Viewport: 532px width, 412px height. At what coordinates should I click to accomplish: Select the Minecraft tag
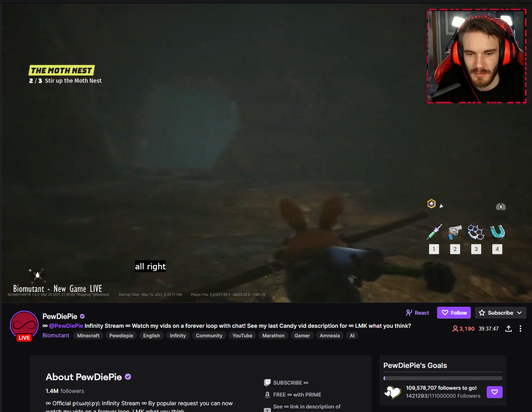pyautogui.click(x=88, y=336)
